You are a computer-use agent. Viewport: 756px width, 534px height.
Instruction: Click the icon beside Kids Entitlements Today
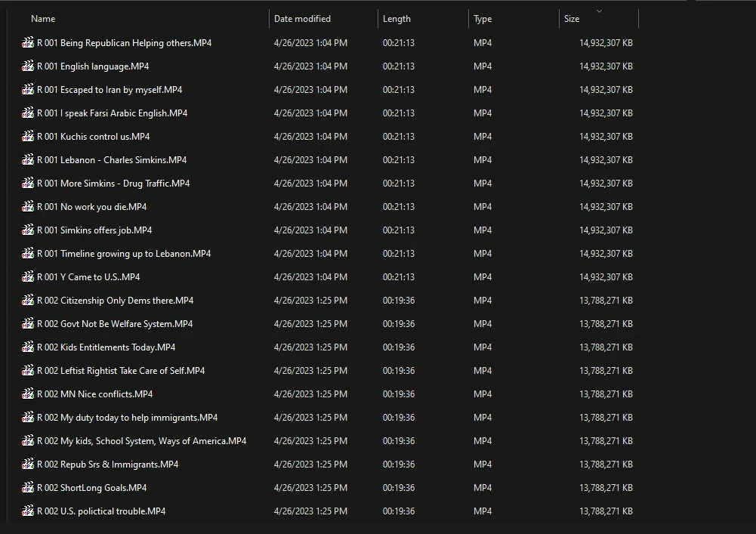(x=28, y=347)
